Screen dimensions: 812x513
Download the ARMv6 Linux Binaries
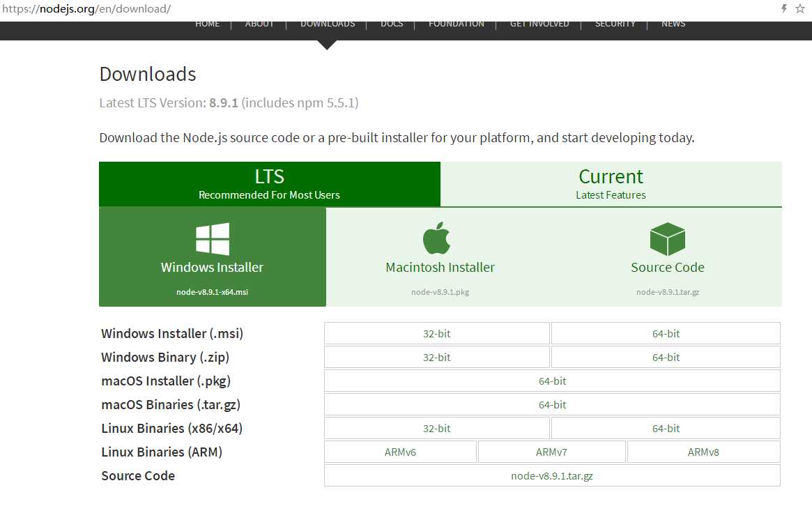pos(400,452)
